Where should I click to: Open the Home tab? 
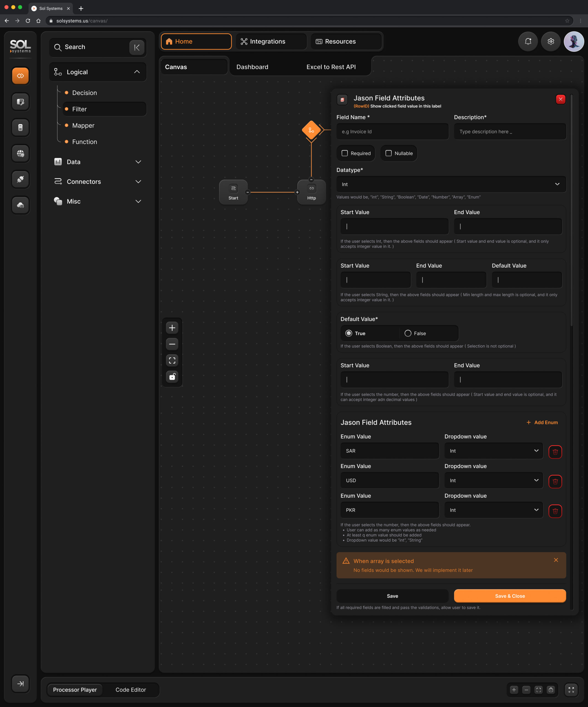tap(196, 41)
